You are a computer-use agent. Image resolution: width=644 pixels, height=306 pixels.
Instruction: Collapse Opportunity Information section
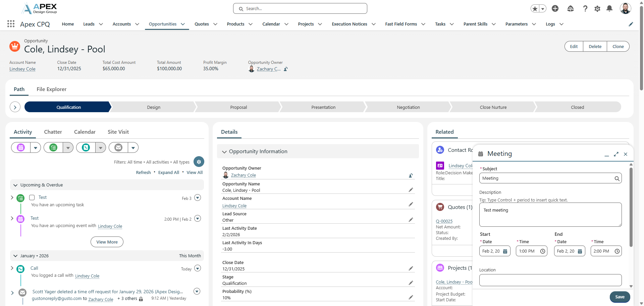(224, 152)
